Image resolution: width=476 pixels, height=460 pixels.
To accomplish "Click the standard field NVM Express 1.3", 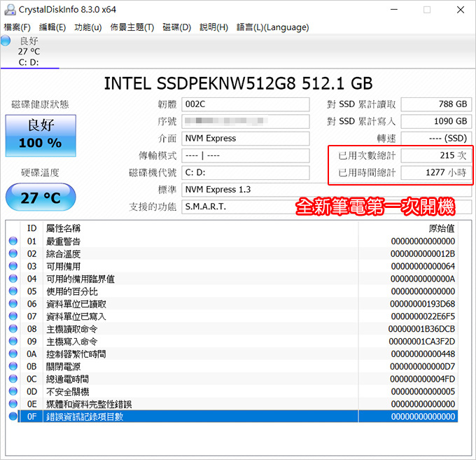I will [x=326, y=190].
